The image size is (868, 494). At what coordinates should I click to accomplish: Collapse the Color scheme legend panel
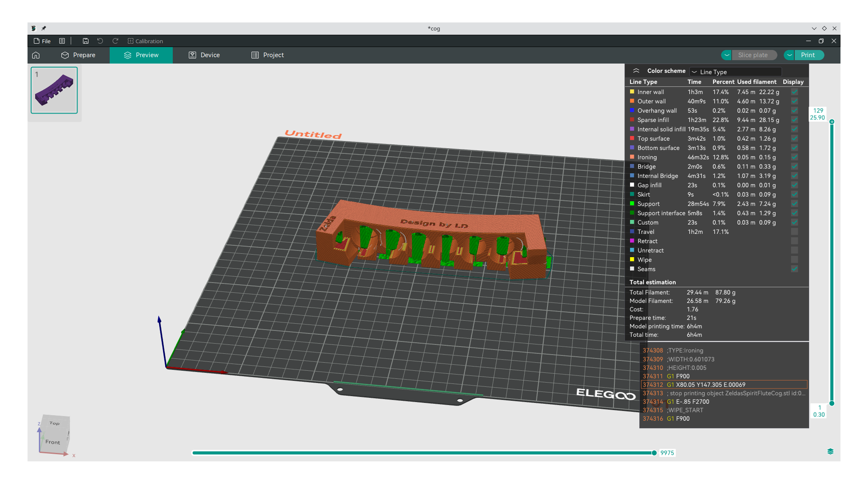pos(636,71)
